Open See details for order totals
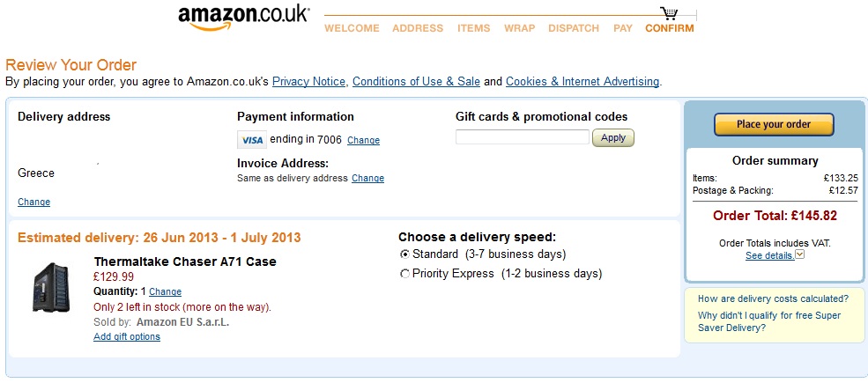Screen dimensions: 868x383 (x=770, y=255)
